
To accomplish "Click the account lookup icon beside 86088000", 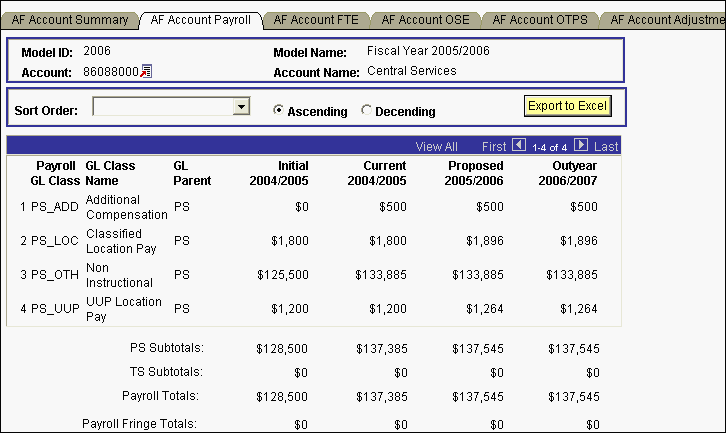I will click(x=146, y=71).
